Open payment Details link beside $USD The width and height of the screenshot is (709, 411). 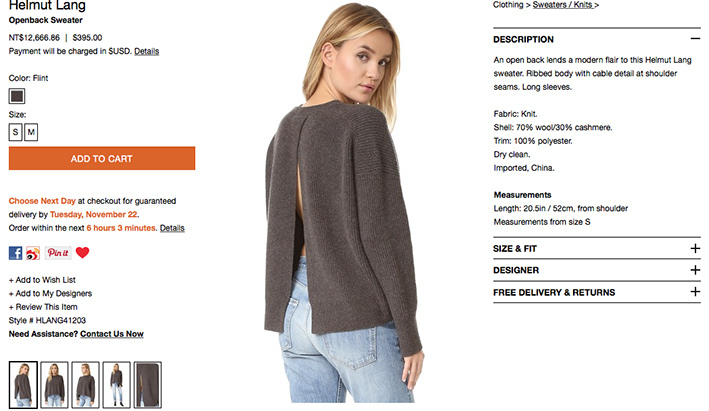point(147,51)
